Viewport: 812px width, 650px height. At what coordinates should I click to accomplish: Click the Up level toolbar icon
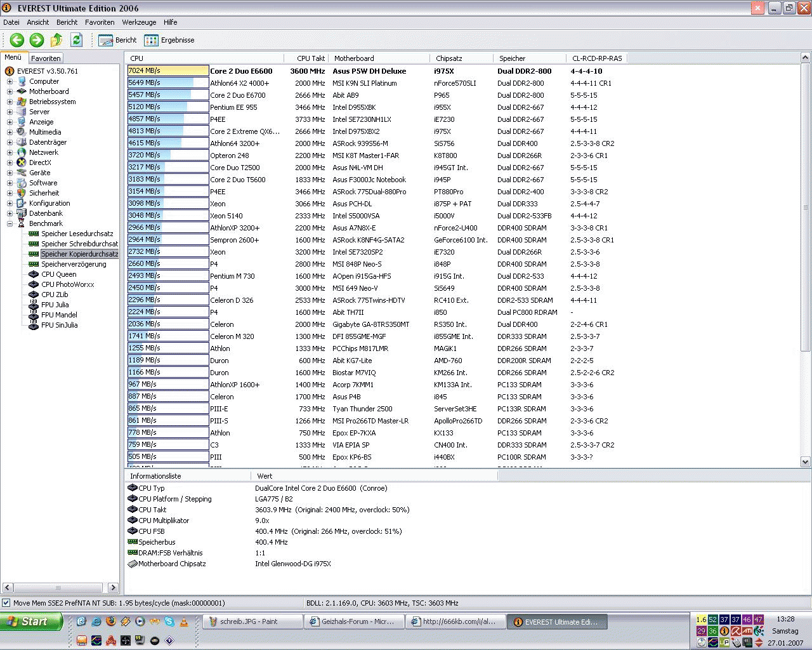point(56,40)
